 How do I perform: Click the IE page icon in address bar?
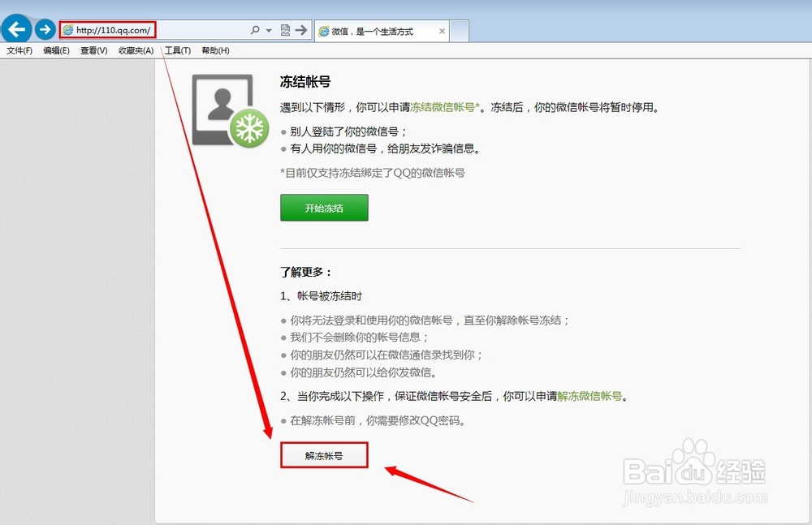pyautogui.click(x=68, y=30)
